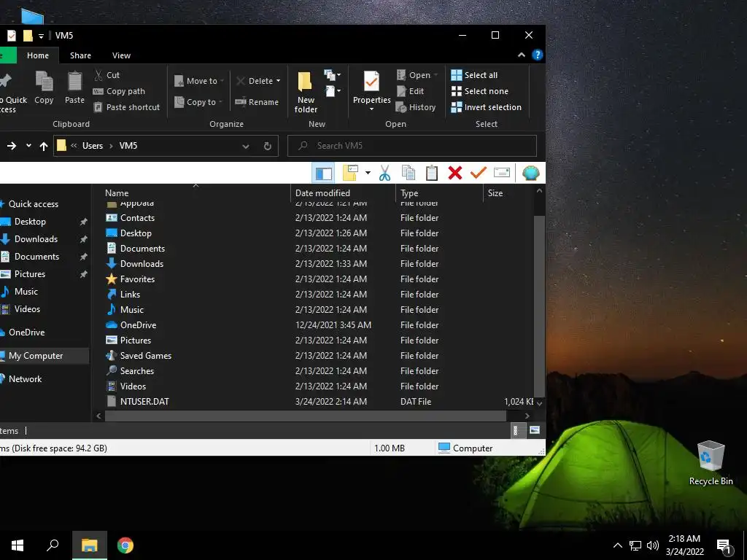Image resolution: width=747 pixels, height=560 pixels.
Task: Click the horizontal scrollbar in file list
Action: pyautogui.click(x=306, y=416)
